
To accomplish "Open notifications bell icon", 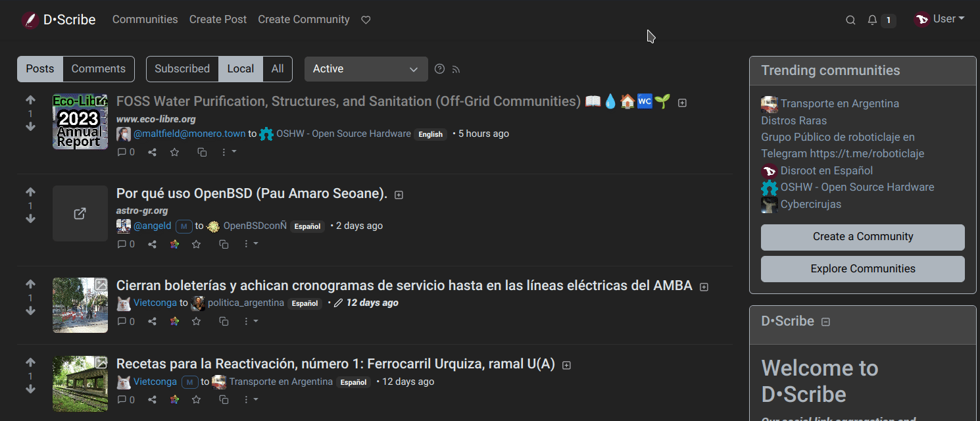I will coord(872,20).
